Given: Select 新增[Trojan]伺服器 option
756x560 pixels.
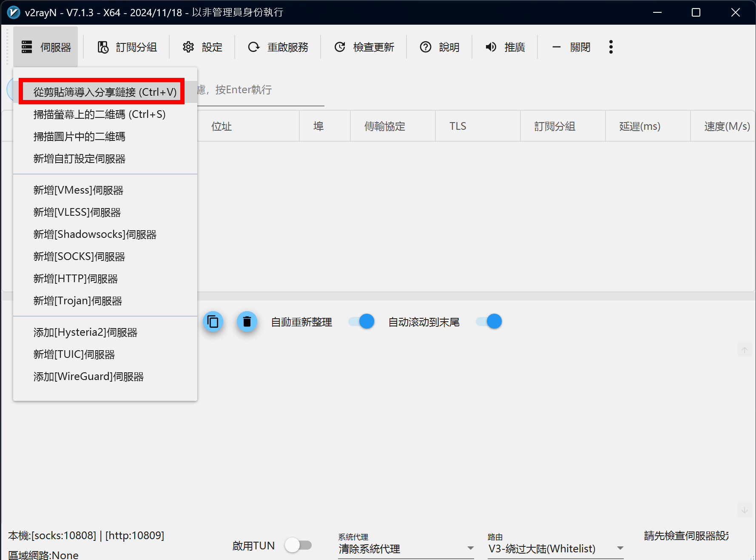Looking at the screenshot, I should pos(78,300).
